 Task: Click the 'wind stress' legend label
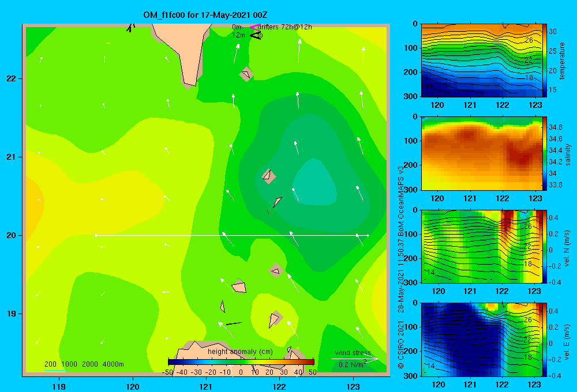tap(353, 353)
